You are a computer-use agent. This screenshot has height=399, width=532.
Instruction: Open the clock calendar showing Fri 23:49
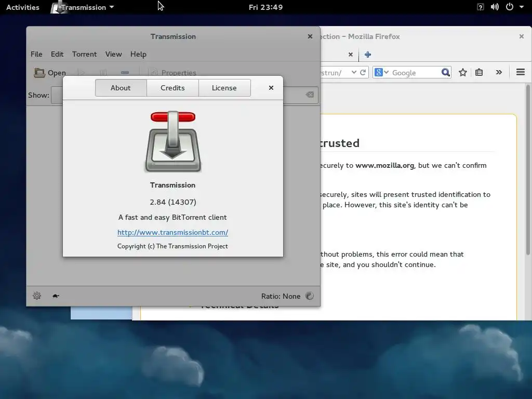click(x=265, y=7)
